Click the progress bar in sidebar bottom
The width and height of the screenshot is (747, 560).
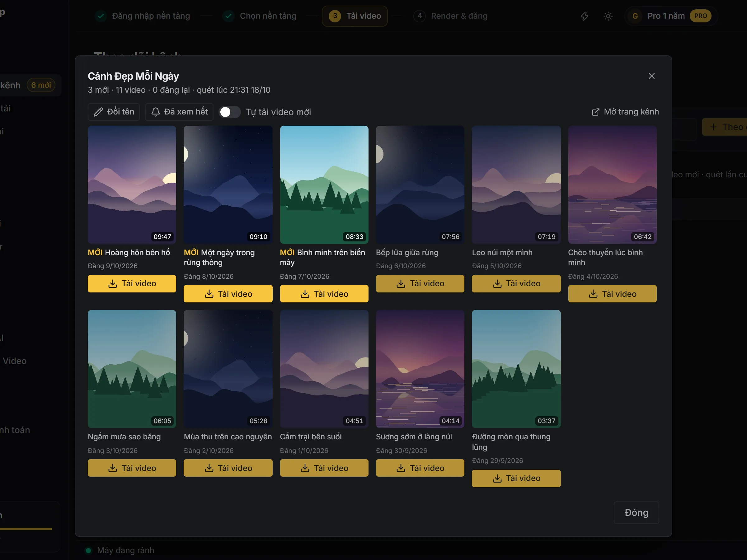coord(26,529)
